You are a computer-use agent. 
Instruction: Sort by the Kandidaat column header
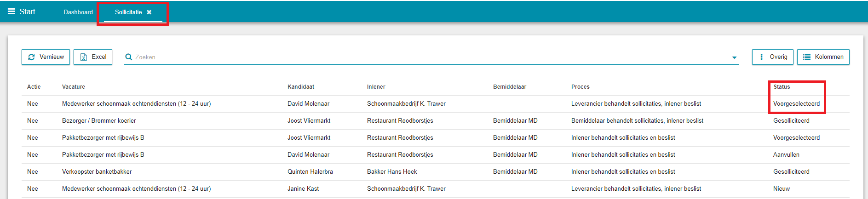[x=301, y=87]
